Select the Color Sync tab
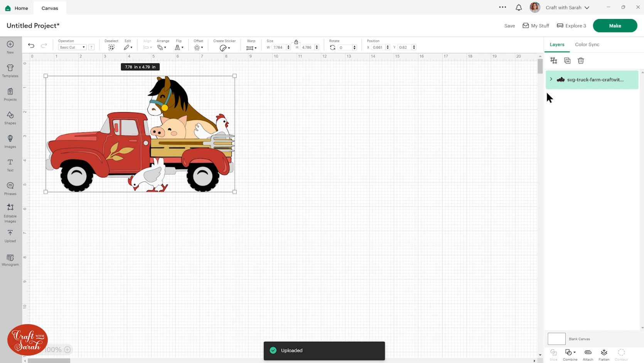 click(587, 45)
